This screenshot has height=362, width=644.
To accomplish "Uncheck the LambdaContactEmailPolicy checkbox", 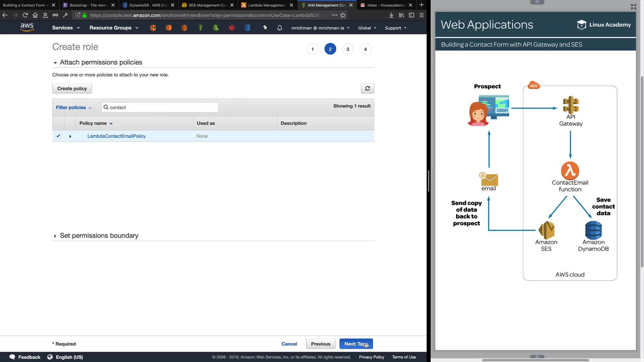I will point(58,136).
